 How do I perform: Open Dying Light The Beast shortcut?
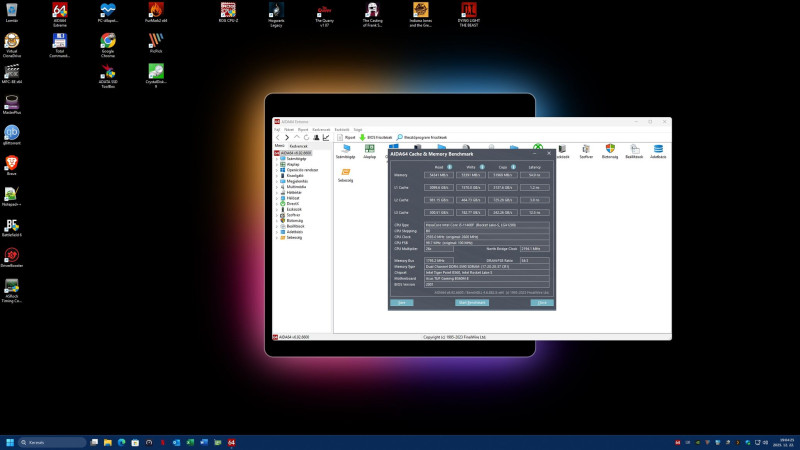click(468, 14)
